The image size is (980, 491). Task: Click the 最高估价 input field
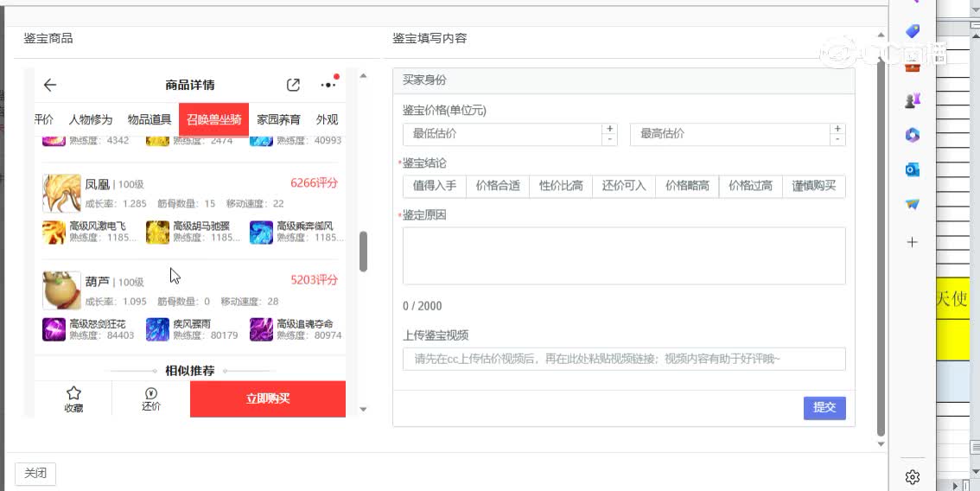point(730,134)
